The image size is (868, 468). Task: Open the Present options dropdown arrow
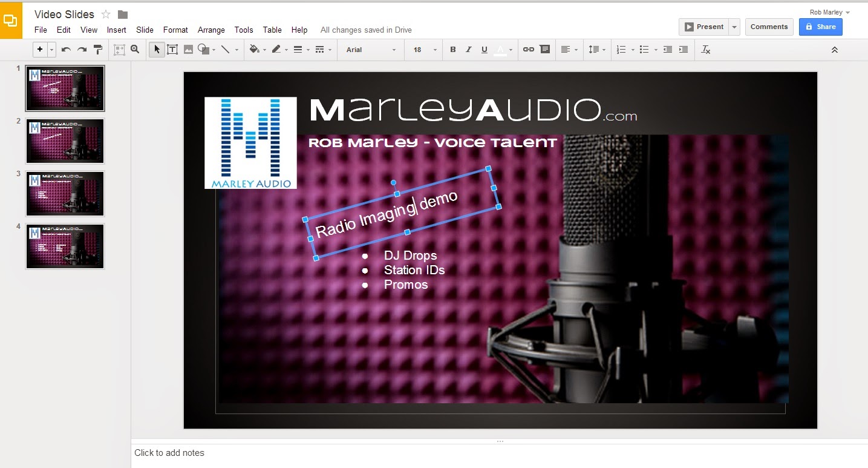coord(734,27)
